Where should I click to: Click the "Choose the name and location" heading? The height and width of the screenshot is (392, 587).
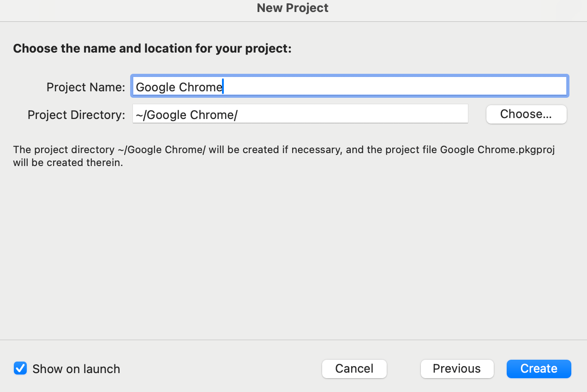[x=152, y=48]
